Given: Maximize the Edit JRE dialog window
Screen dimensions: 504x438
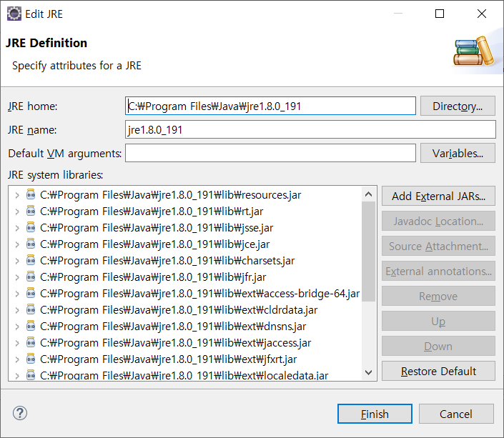Looking at the screenshot, I should pos(440,14).
